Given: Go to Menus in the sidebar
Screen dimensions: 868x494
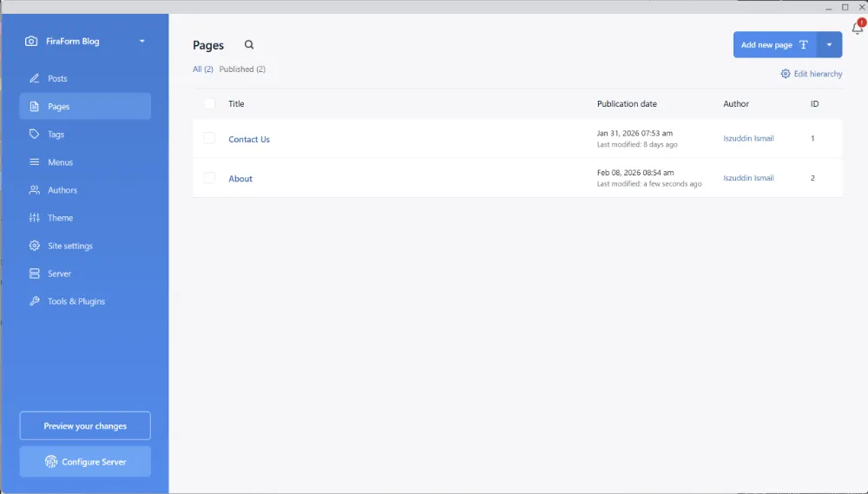Looking at the screenshot, I should [85, 162].
